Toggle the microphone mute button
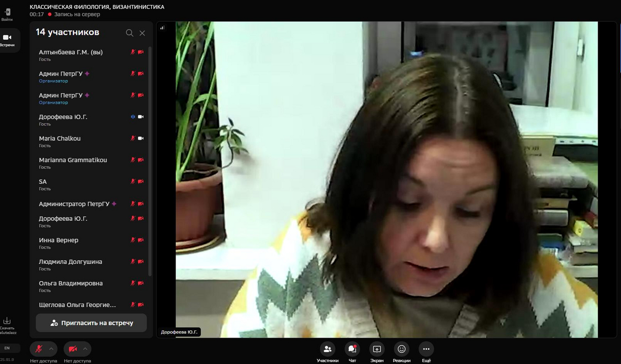Image resolution: width=621 pixels, height=364 pixels. tap(38, 349)
